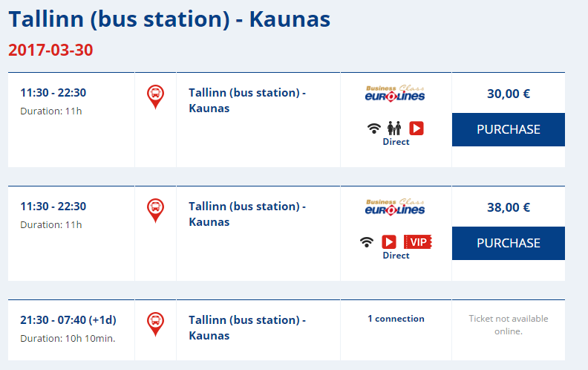Open the 1 connection details link
Image resolution: width=588 pixels, height=370 pixels.
click(x=396, y=319)
